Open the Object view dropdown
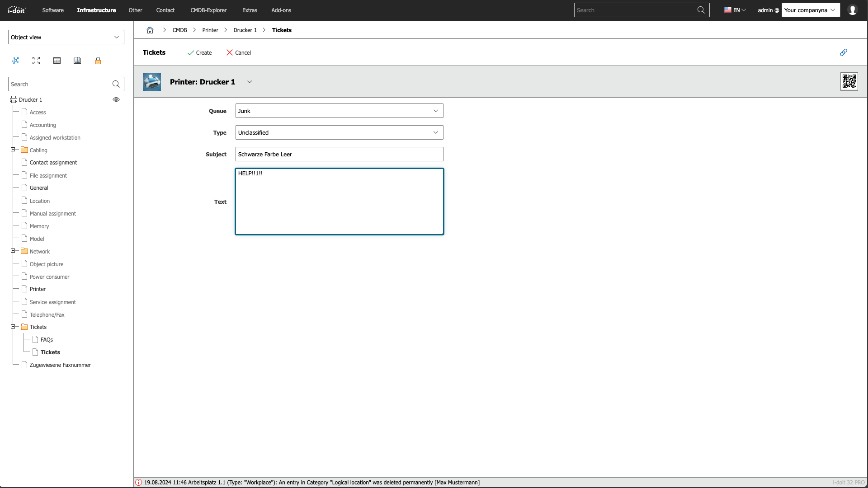The width and height of the screenshot is (868, 488). 66,37
